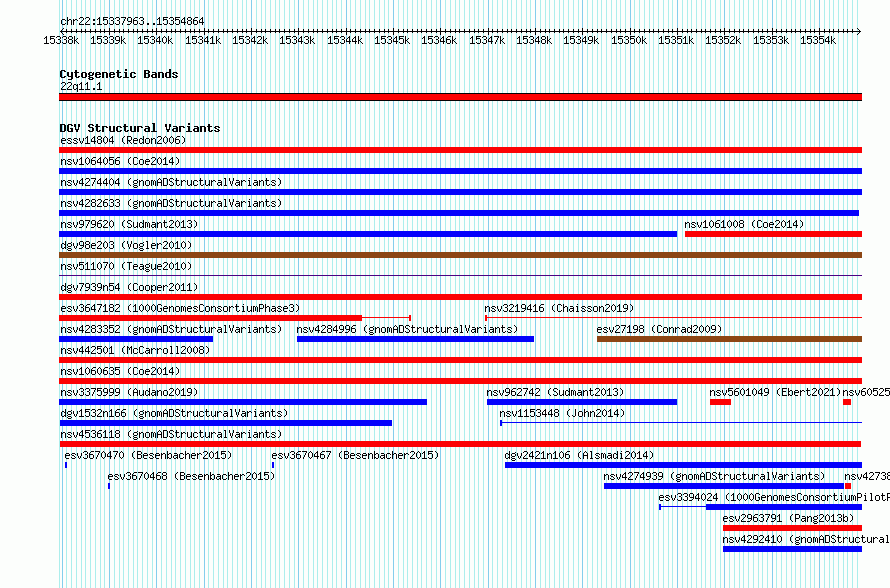Image resolution: width=890 pixels, height=588 pixels.
Task: Click the red 22q11.1 cytogenetic band bar
Action: pyautogui.click(x=460, y=97)
